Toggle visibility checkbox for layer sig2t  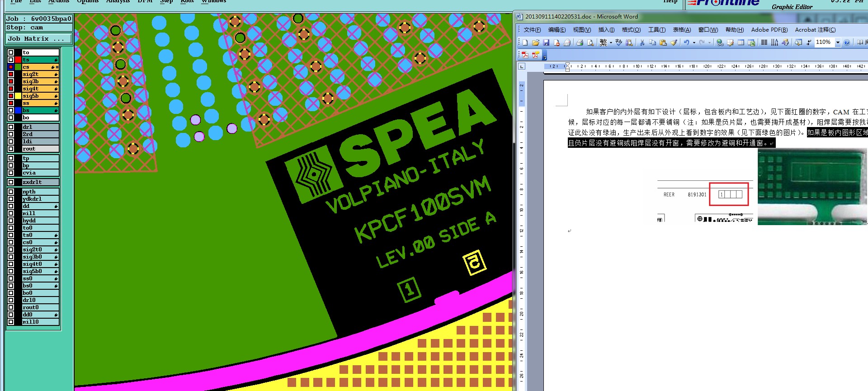[11, 74]
